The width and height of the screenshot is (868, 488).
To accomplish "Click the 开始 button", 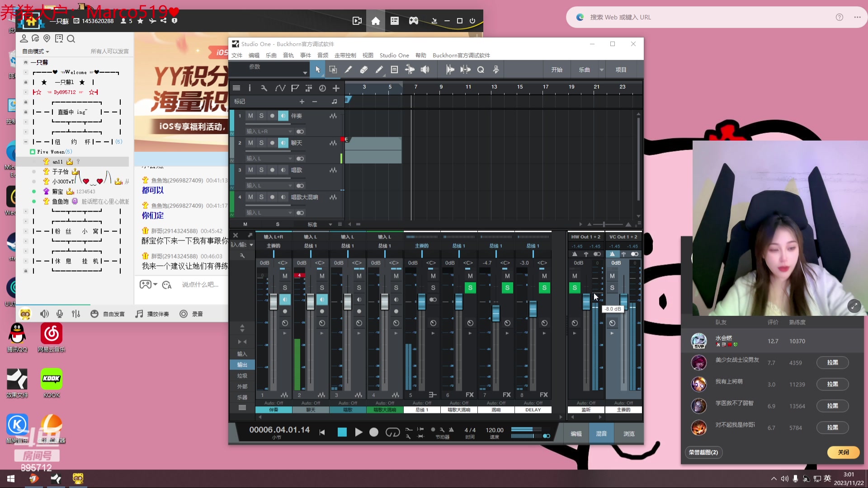I will tap(557, 70).
